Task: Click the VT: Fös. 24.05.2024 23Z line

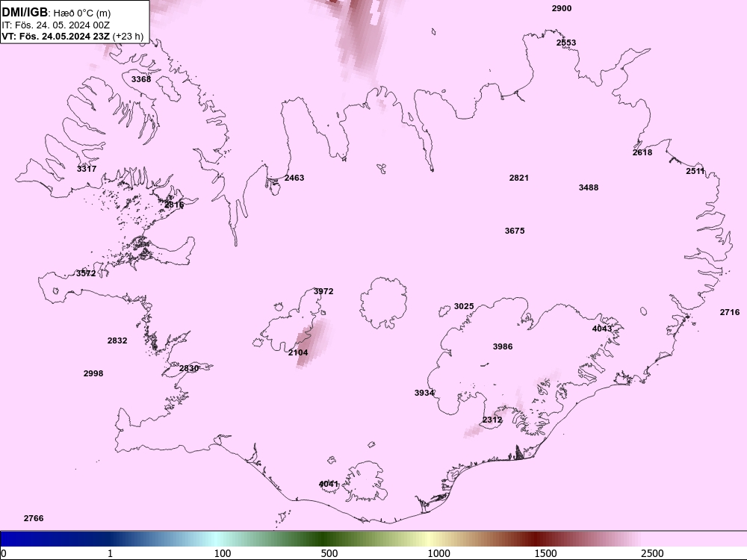Action: (72, 36)
